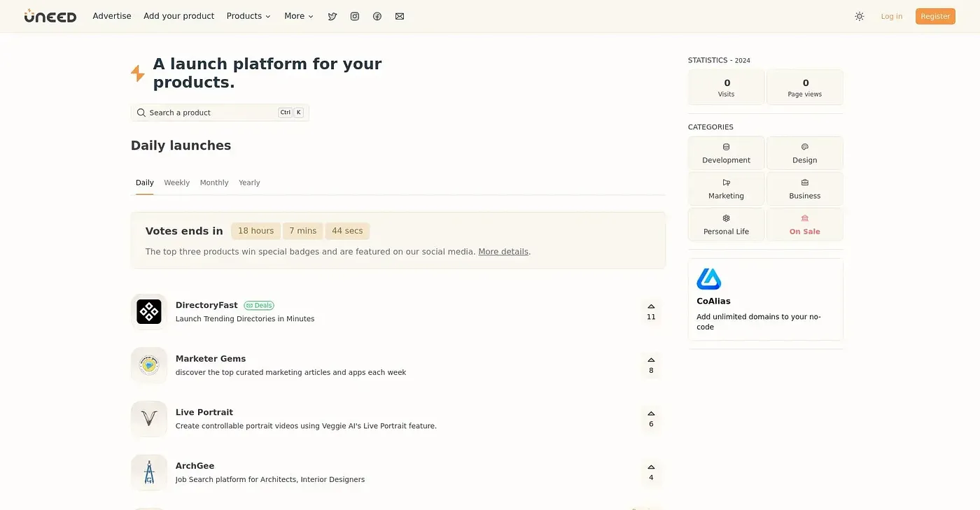Click the magnifier icon in search box
Image resolution: width=980 pixels, height=510 pixels.
click(141, 113)
